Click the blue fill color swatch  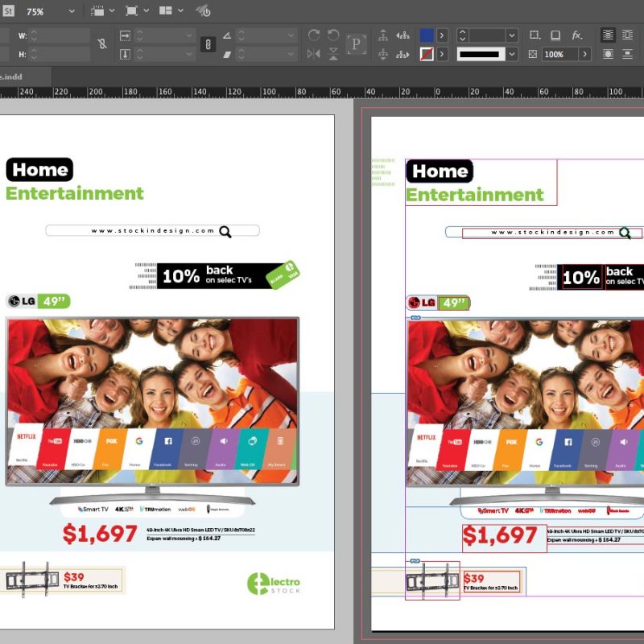pyautogui.click(x=427, y=35)
